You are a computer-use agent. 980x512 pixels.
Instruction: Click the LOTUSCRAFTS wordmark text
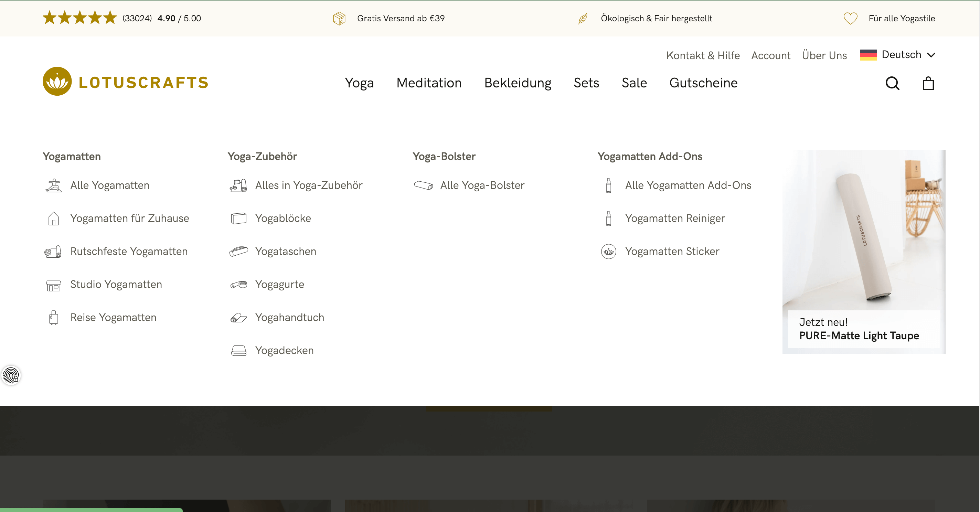(x=143, y=83)
